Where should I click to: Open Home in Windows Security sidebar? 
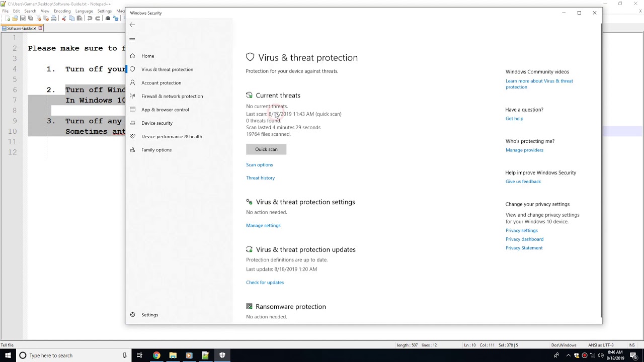coord(147,56)
